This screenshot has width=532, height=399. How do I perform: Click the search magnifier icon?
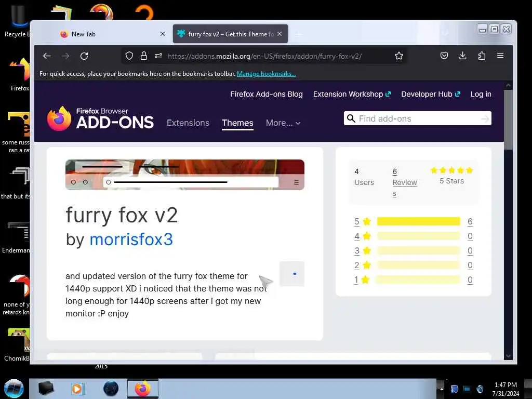pos(351,118)
